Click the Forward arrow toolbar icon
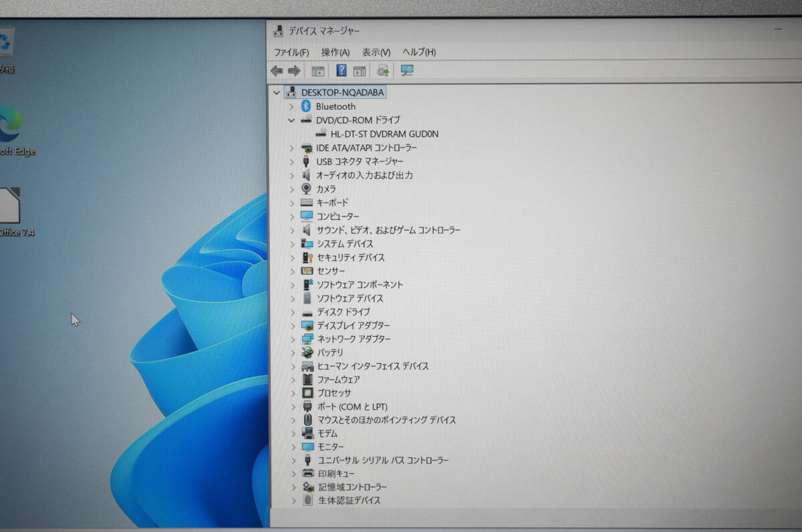 point(293,71)
